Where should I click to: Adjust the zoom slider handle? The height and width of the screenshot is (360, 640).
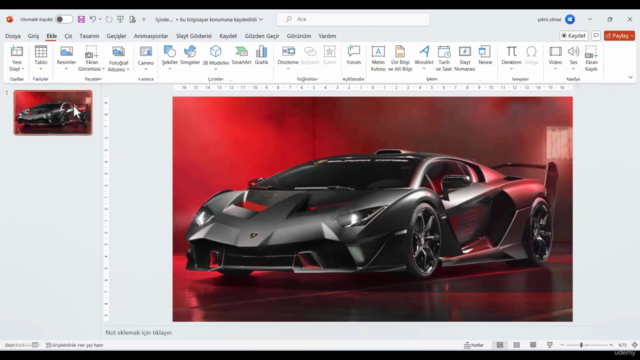pyautogui.click(x=581, y=345)
